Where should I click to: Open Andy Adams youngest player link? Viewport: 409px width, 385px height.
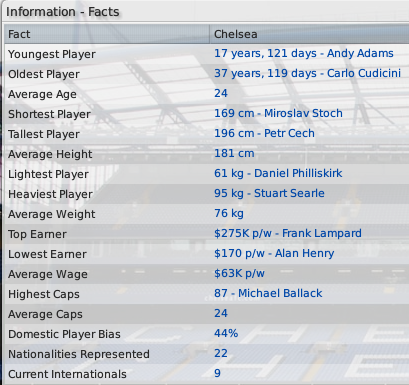304,53
